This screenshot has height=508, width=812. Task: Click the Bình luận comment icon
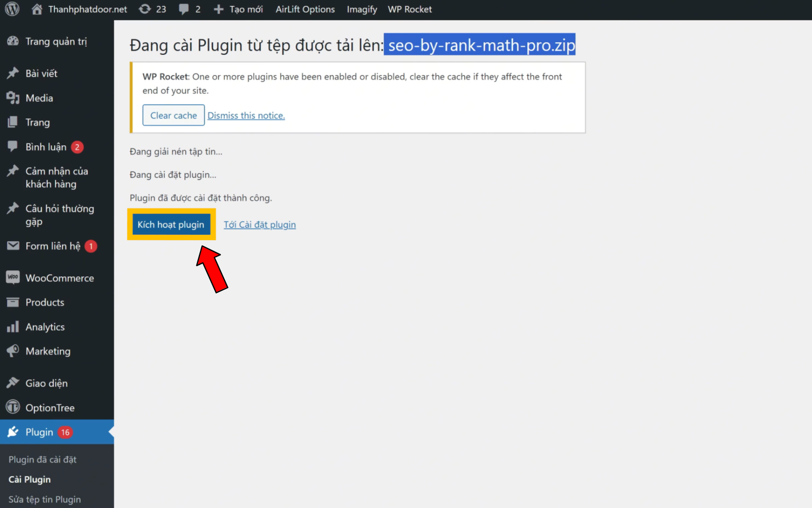click(13, 146)
